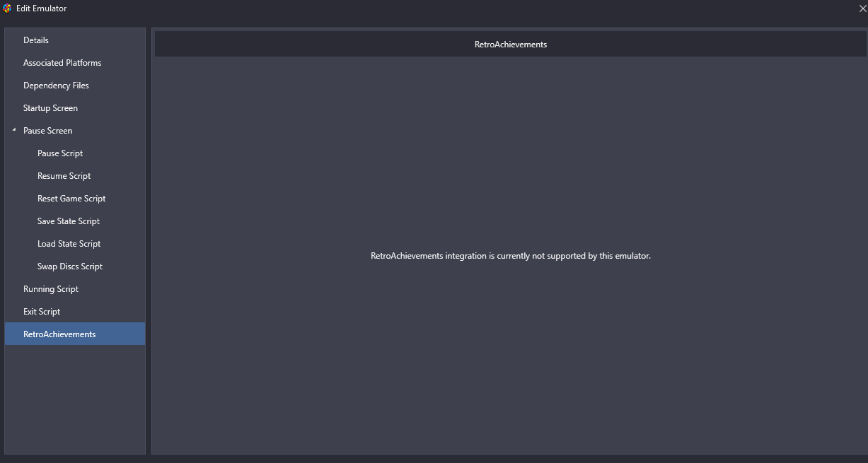Click the Edit Emulator window title
The height and width of the screenshot is (463, 868).
click(41, 8)
